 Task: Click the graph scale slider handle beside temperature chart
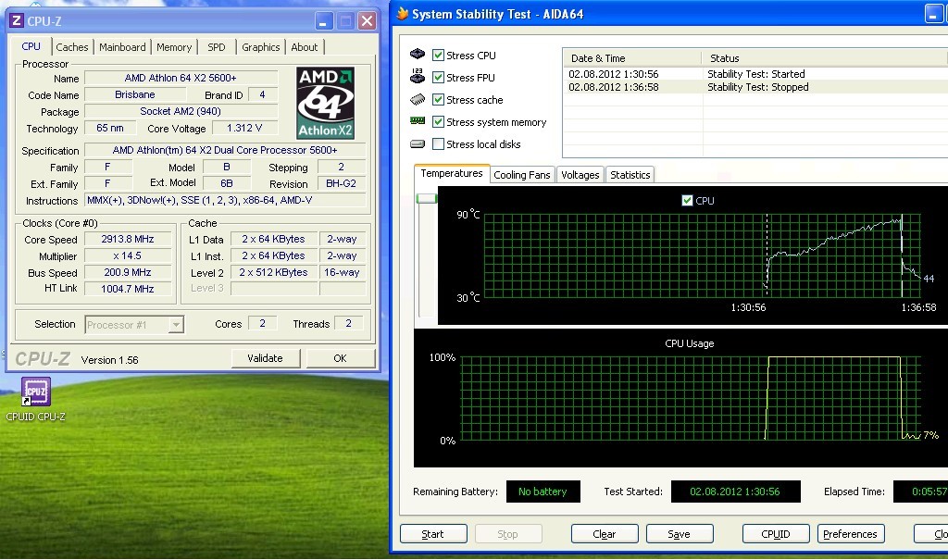pos(426,198)
